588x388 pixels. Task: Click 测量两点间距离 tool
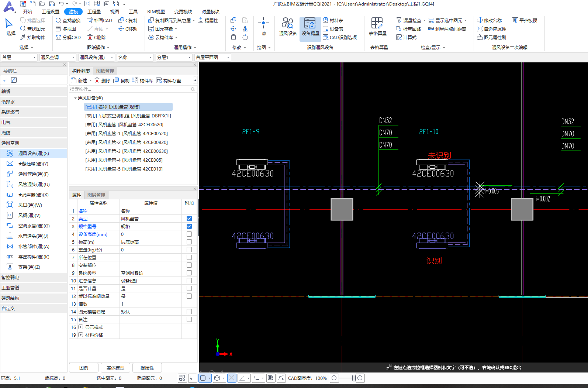click(x=447, y=29)
